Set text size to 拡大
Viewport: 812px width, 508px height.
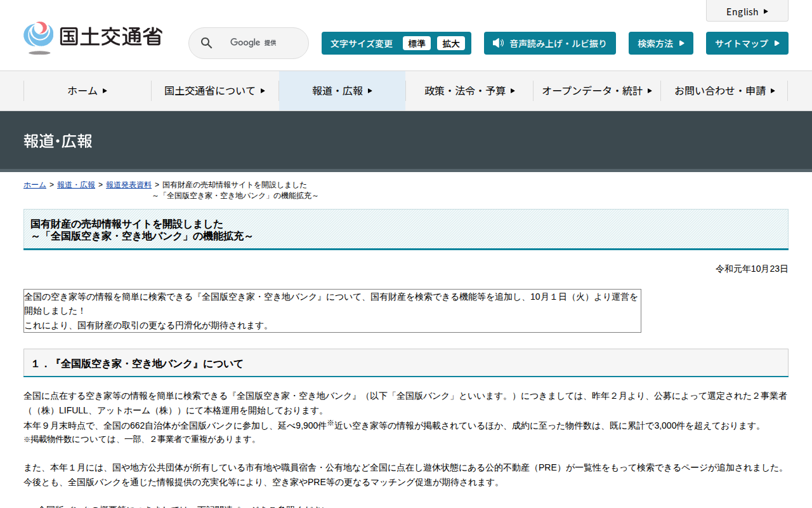(451, 43)
